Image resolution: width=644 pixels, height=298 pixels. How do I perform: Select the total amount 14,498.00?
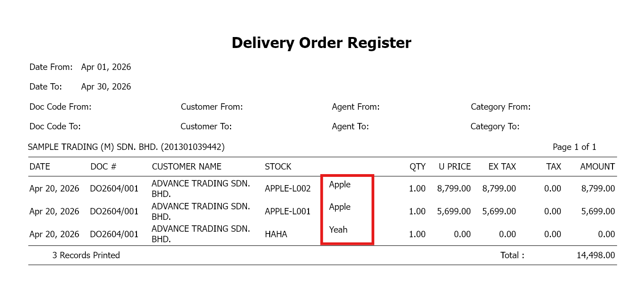tap(596, 255)
